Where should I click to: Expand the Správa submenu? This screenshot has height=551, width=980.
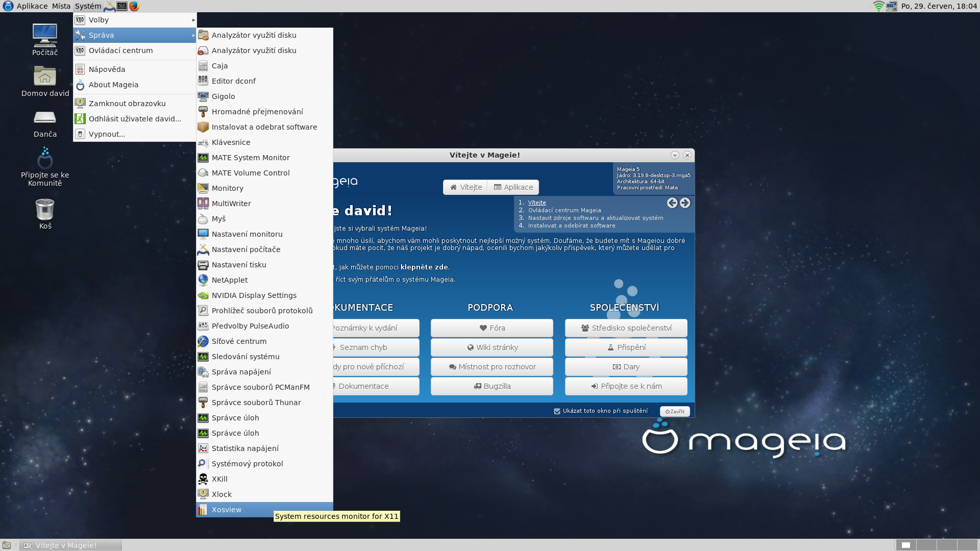tap(135, 35)
